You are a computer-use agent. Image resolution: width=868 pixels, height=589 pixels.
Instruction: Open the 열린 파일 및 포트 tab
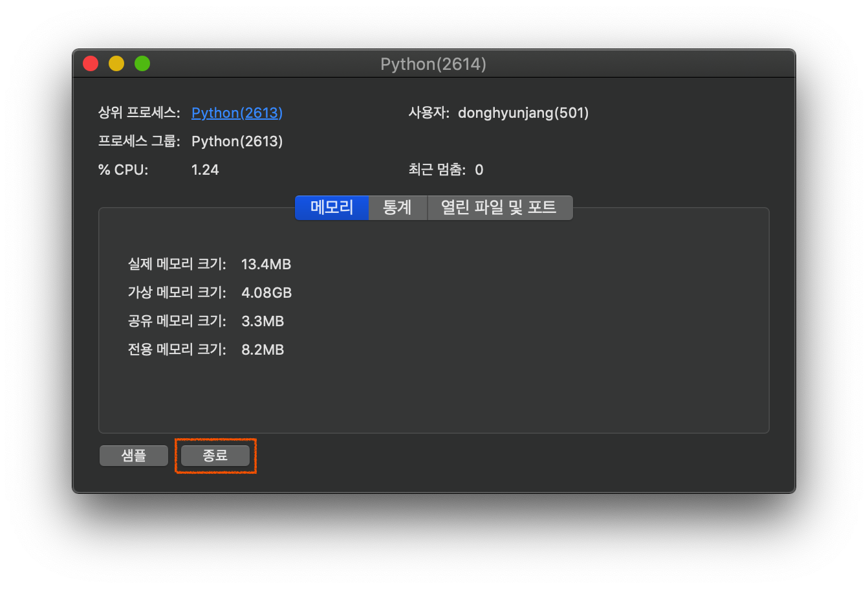point(499,208)
